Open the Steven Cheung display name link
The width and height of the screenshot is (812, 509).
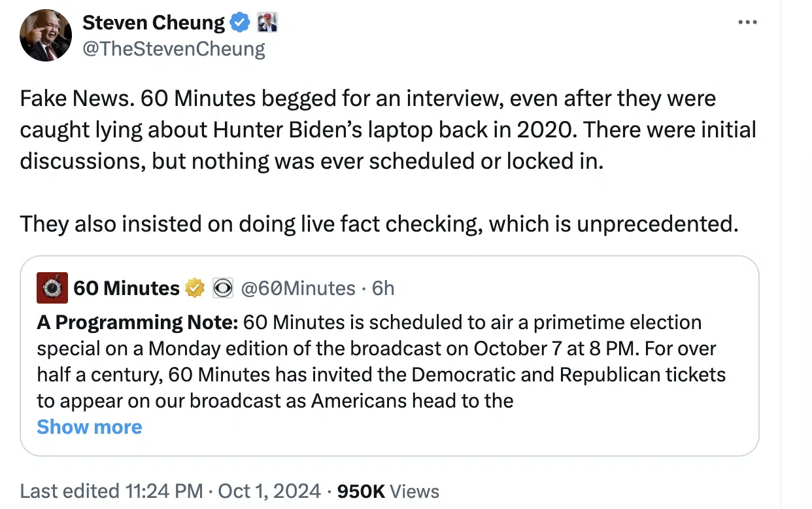point(154,23)
